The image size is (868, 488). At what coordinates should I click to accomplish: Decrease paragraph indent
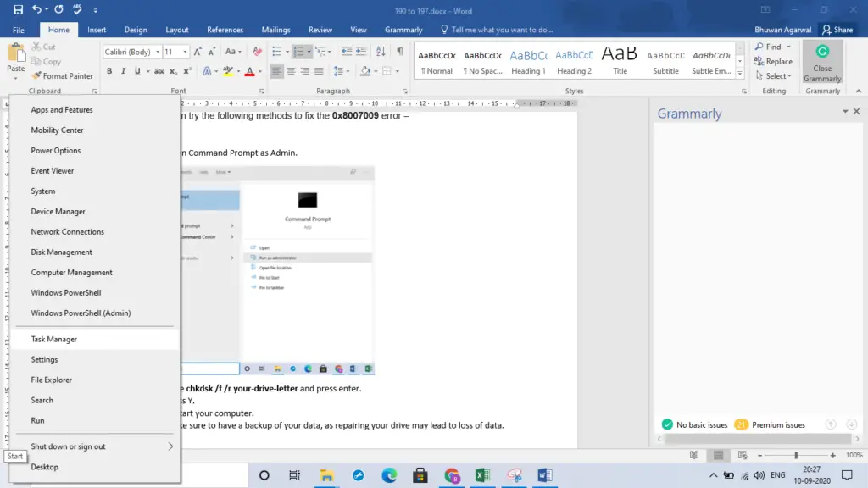click(347, 52)
